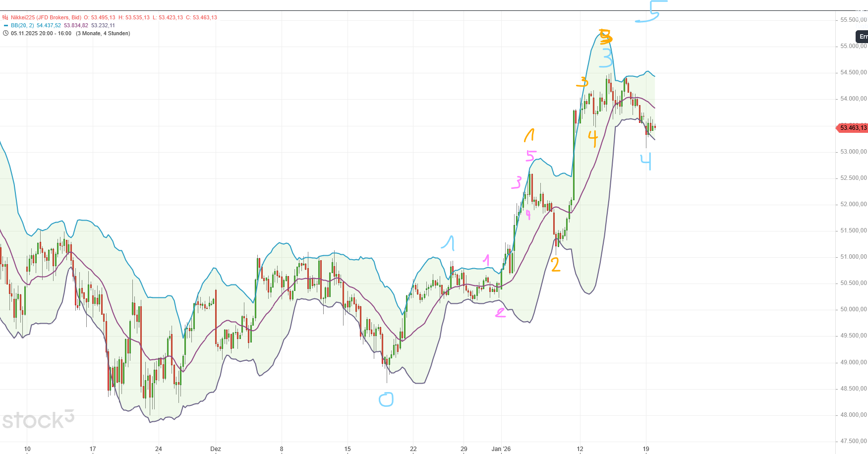Image resolution: width=868 pixels, height=454 pixels.
Task: Select the pink hand-drawn 2 annotation
Action: click(x=501, y=312)
